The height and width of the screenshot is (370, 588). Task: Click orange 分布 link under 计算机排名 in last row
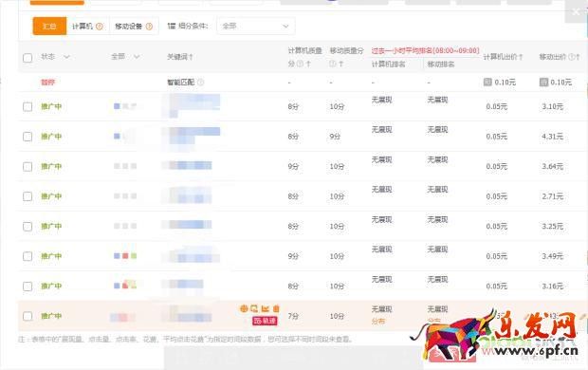[x=378, y=322]
